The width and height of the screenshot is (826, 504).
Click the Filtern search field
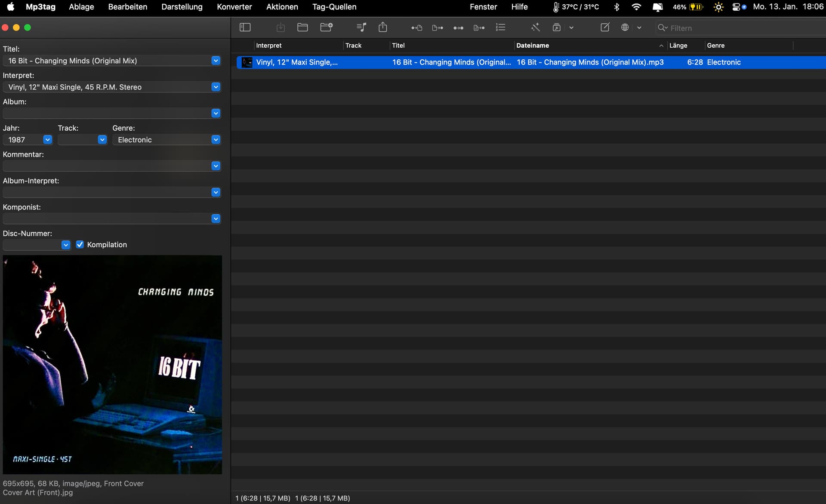[x=740, y=28]
